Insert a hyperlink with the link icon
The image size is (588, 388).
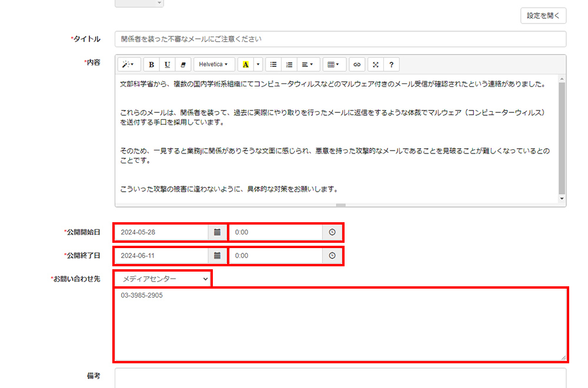click(x=357, y=65)
